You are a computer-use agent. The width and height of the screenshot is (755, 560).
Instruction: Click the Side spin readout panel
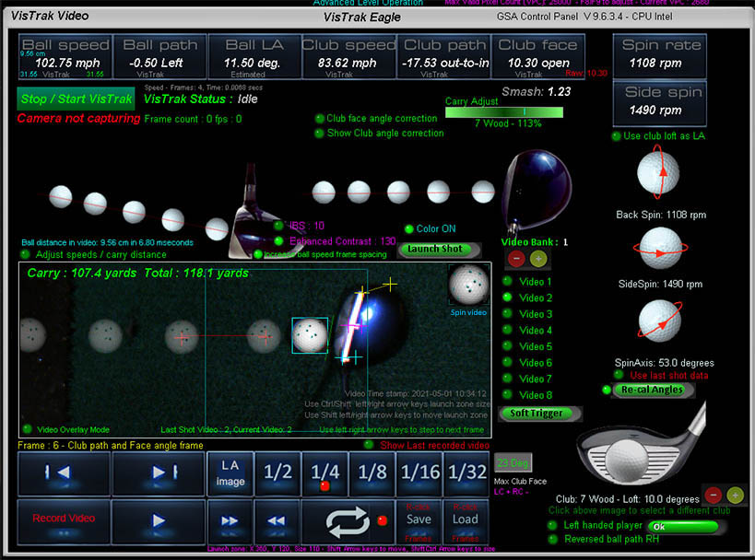coord(660,104)
